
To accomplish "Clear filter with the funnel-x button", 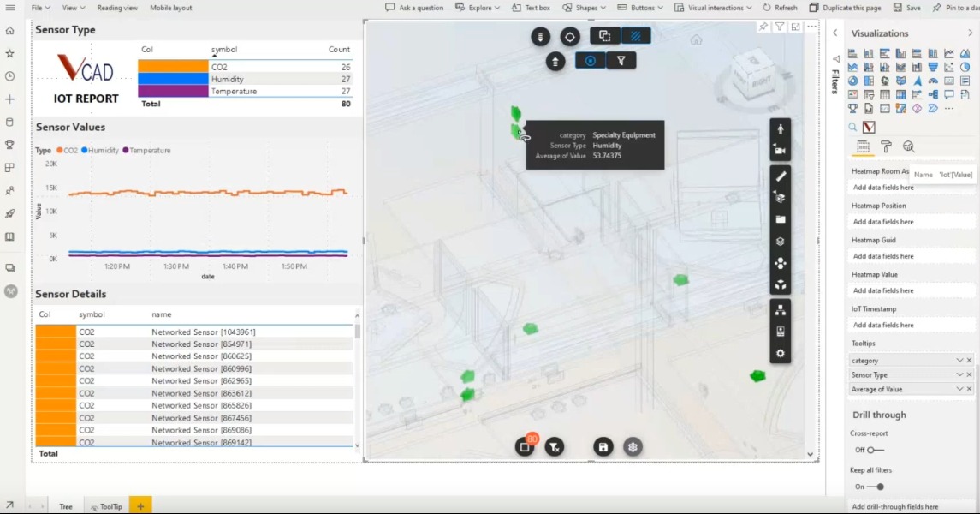I will click(555, 447).
